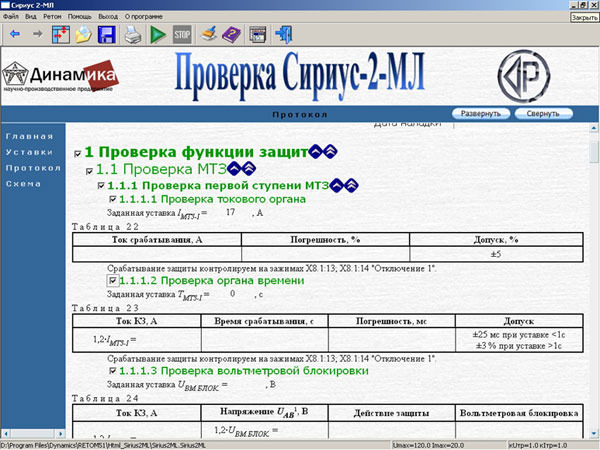Uncheck 1.1.1.1 Проверка токового органа
This screenshot has width=600, height=450.
112,199
